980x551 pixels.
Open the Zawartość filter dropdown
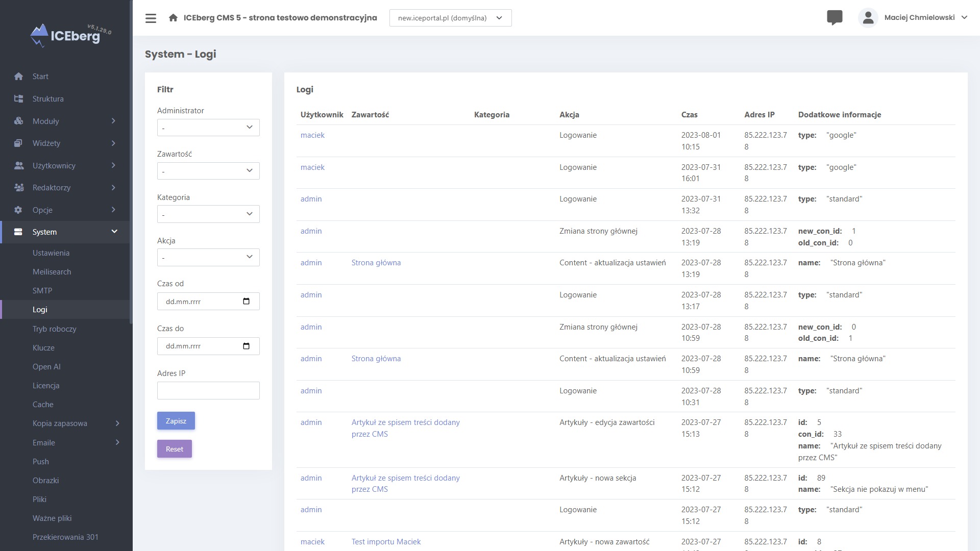pyautogui.click(x=208, y=171)
